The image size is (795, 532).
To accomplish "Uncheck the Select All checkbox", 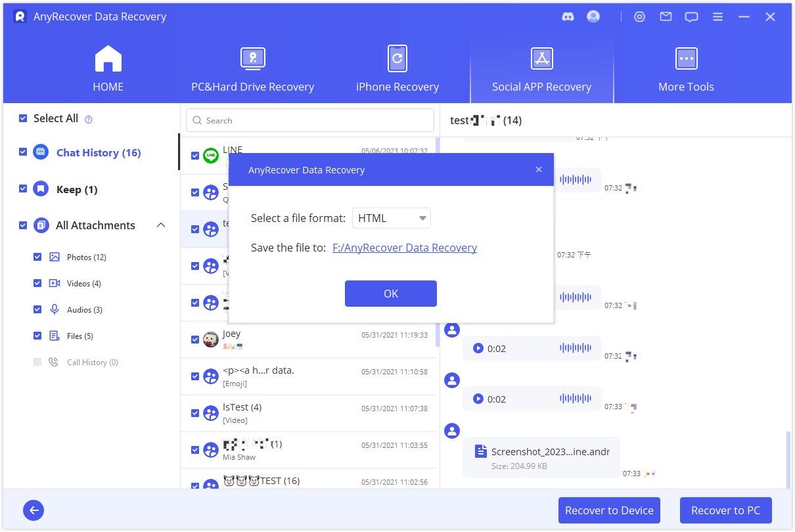I will pos(23,118).
